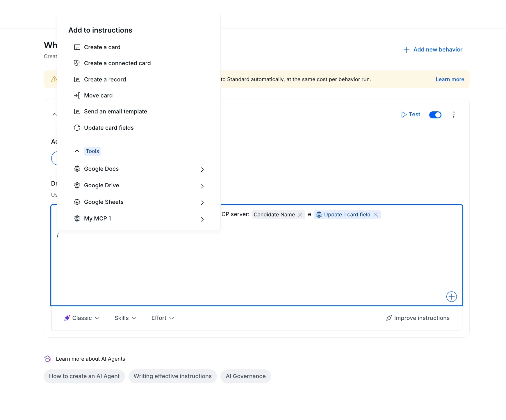The image size is (506, 420).
Task: Click the Update card fields refresh icon
Action: coord(77,128)
